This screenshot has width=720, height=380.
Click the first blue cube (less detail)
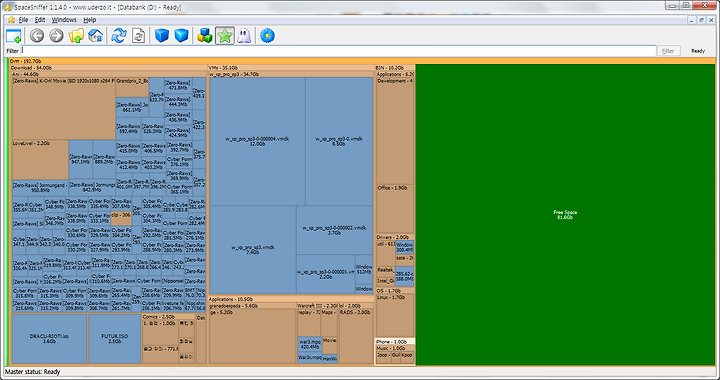[x=162, y=36]
